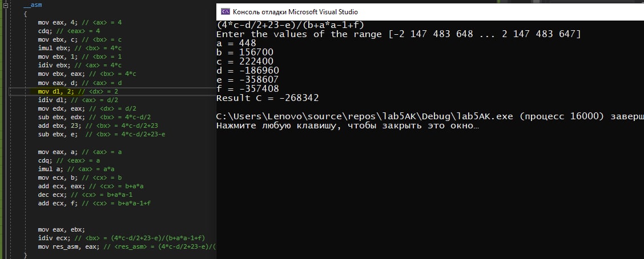The width and height of the screenshot is (644, 259).
Task: Click the '__asm' keyword in the editor
Action: pyautogui.click(x=33, y=5)
